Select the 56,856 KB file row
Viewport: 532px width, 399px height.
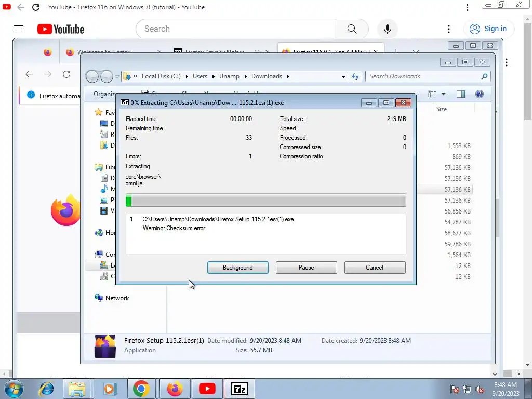tap(457, 211)
